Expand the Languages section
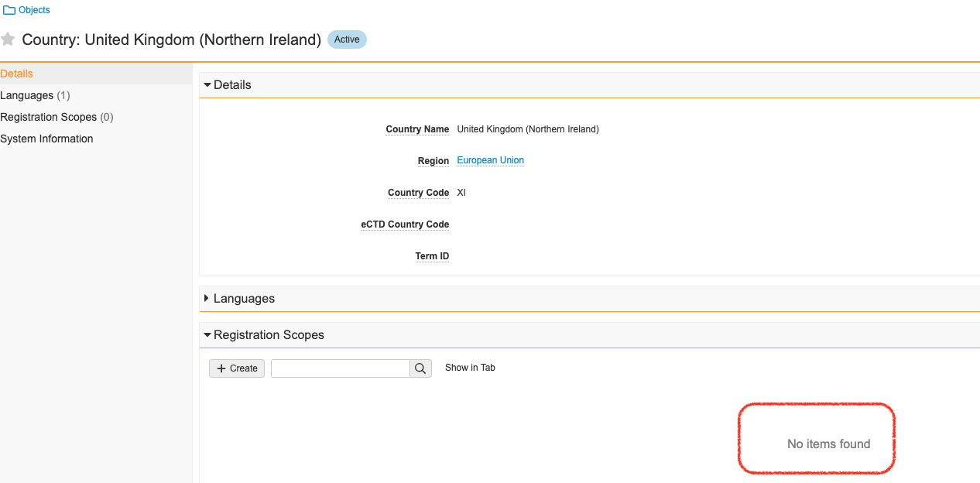This screenshot has width=980, height=483. pyautogui.click(x=207, y=299)
